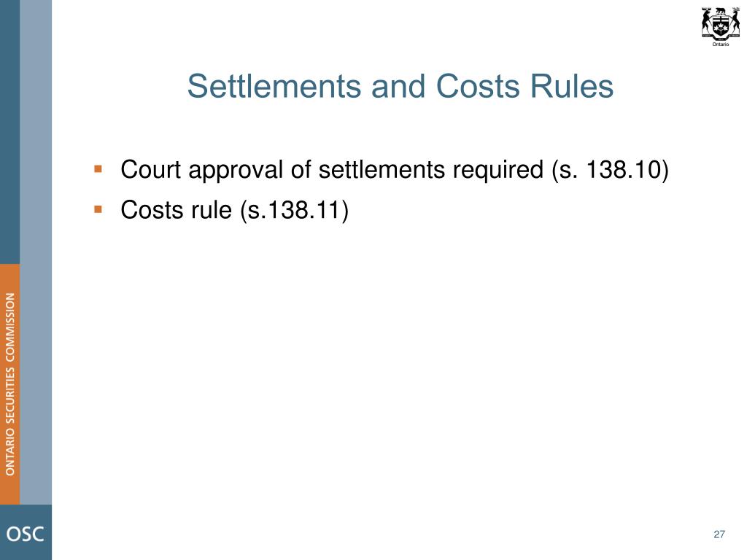Pick the orange sidebar block color

tap(10, 384)
